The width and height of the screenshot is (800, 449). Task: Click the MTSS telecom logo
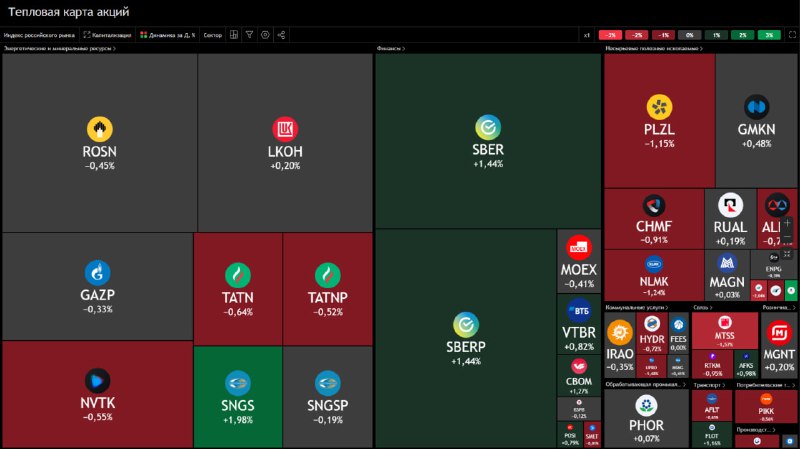[x=724, y=322]
